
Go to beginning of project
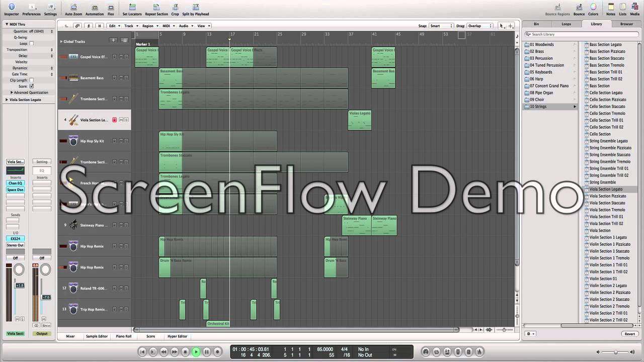tap(142, 352)
